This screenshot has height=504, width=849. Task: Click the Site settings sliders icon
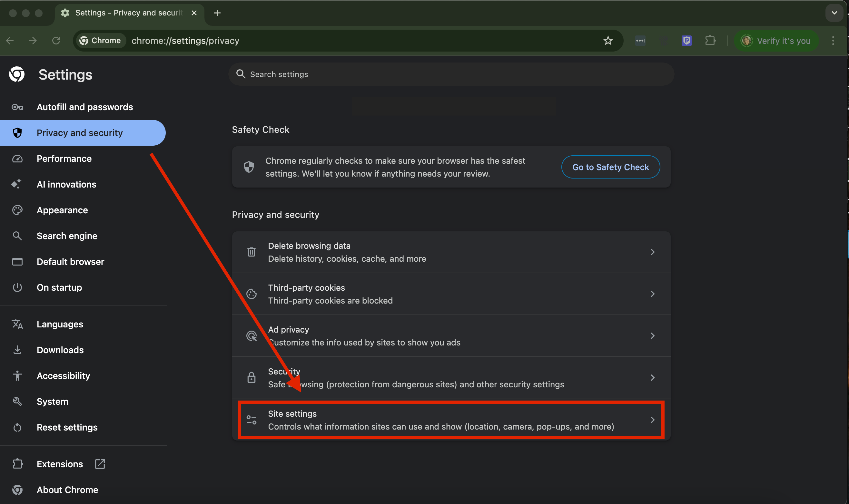(x=252, y=420)
